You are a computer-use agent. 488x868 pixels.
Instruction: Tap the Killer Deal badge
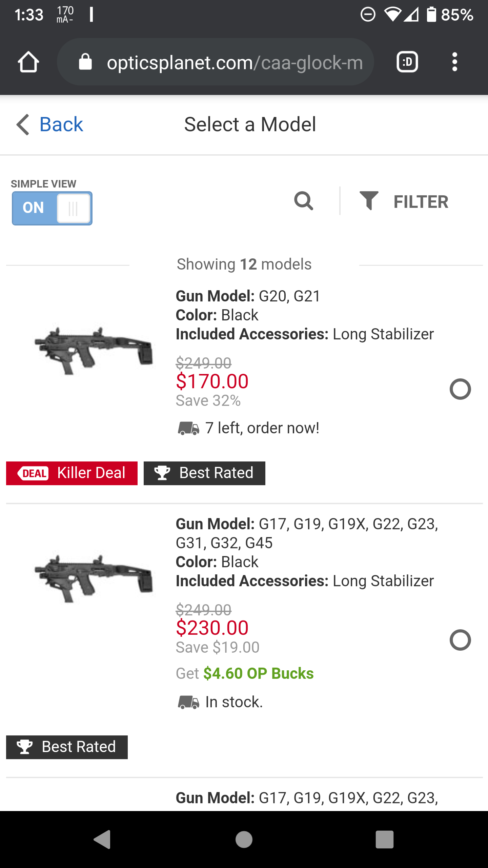point(72,473)
